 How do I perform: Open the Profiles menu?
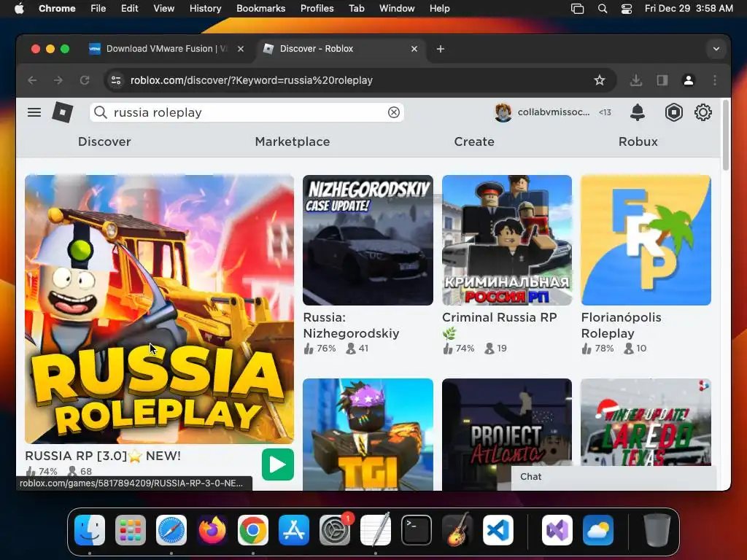point(317,9)
